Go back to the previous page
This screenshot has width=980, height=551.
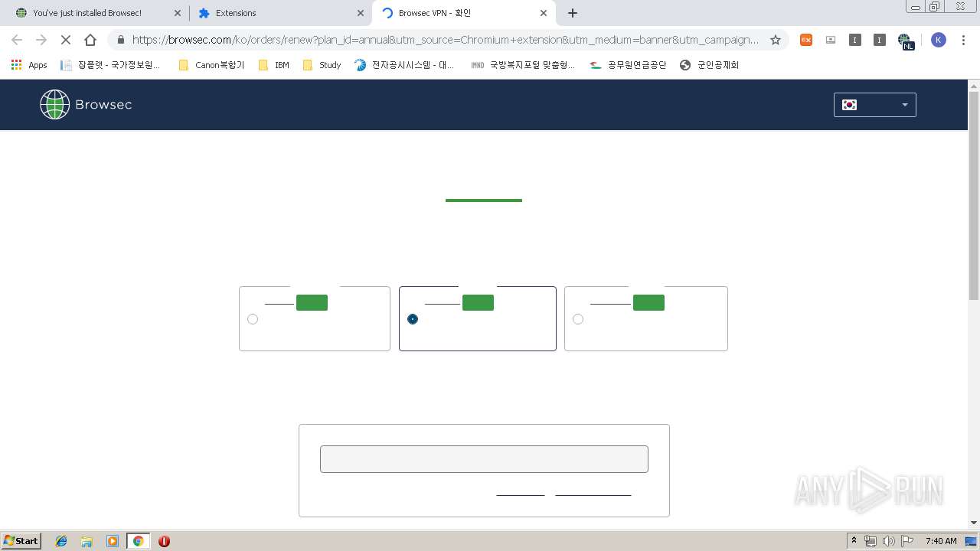coord(17,40)
